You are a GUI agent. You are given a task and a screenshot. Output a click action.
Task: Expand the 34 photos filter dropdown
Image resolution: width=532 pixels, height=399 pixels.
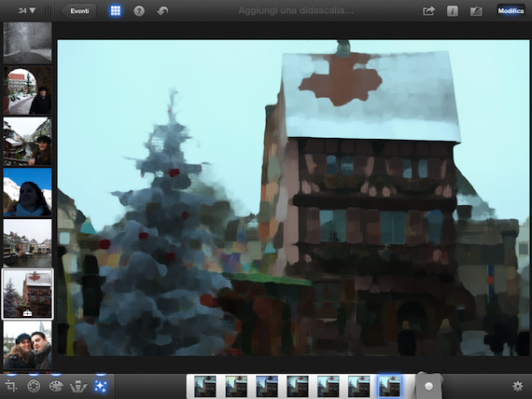pyautogui.click(x=27, y=10)
